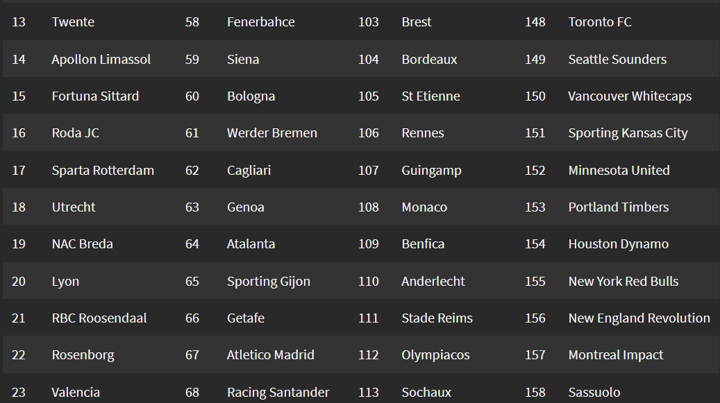This screenshot has width=720, height=403.
Task: Click the Valencia entry
Action: pos(76,392)
